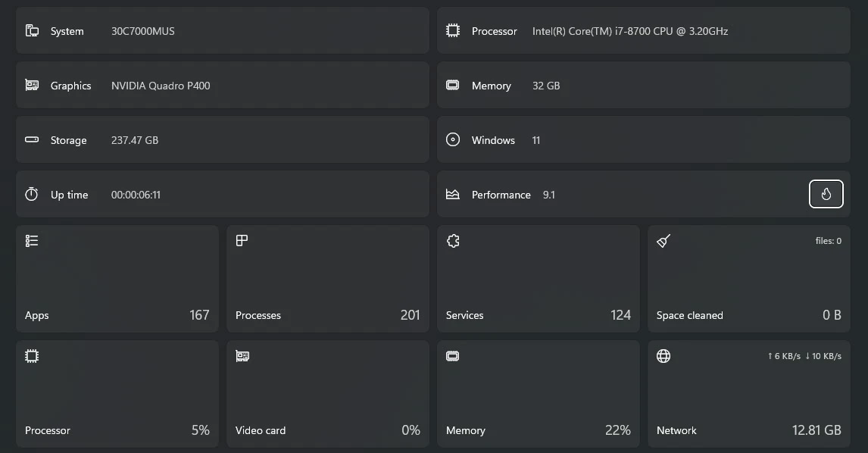Click the performance score 9.1

pyautogui.click(x=548, y=195)
